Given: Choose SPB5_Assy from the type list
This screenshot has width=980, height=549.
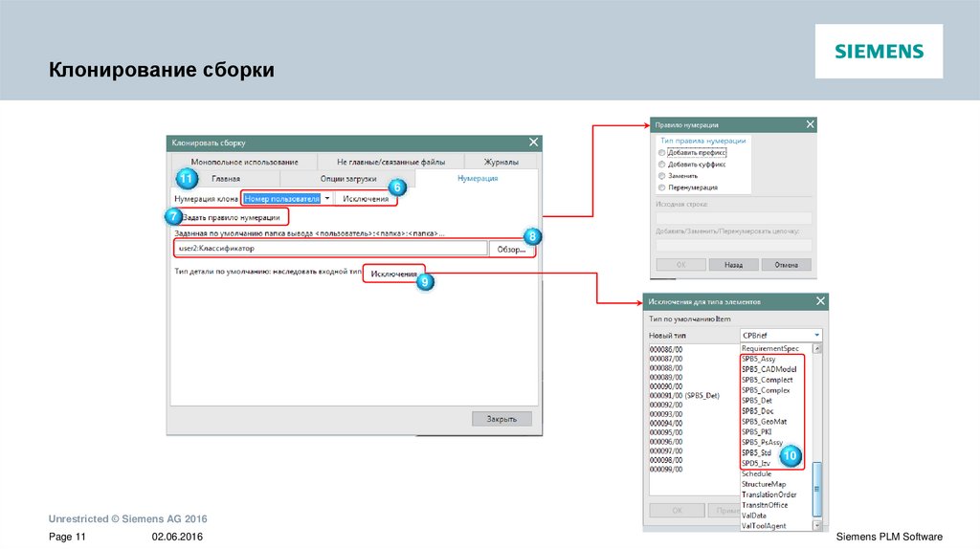Looking at the screenshot, I should pyautogui.click(x=758, y=359).
